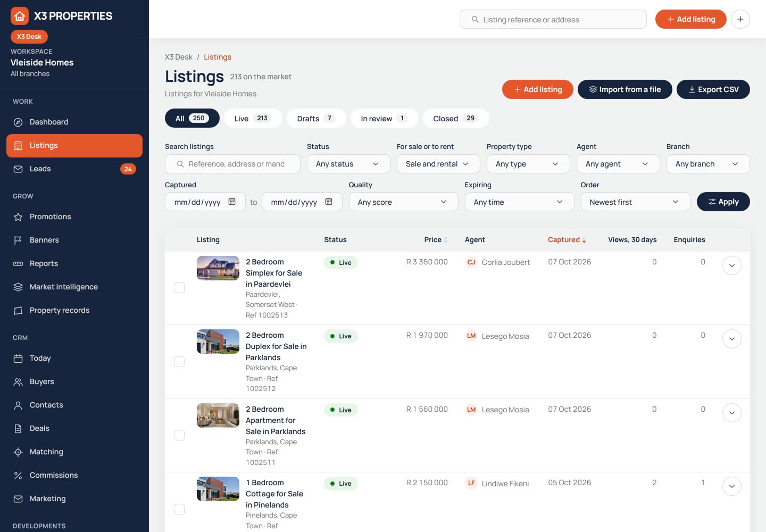The image size is (766, 532).
Task: Open Leads in the sidebar
Action: click(74, 169)
